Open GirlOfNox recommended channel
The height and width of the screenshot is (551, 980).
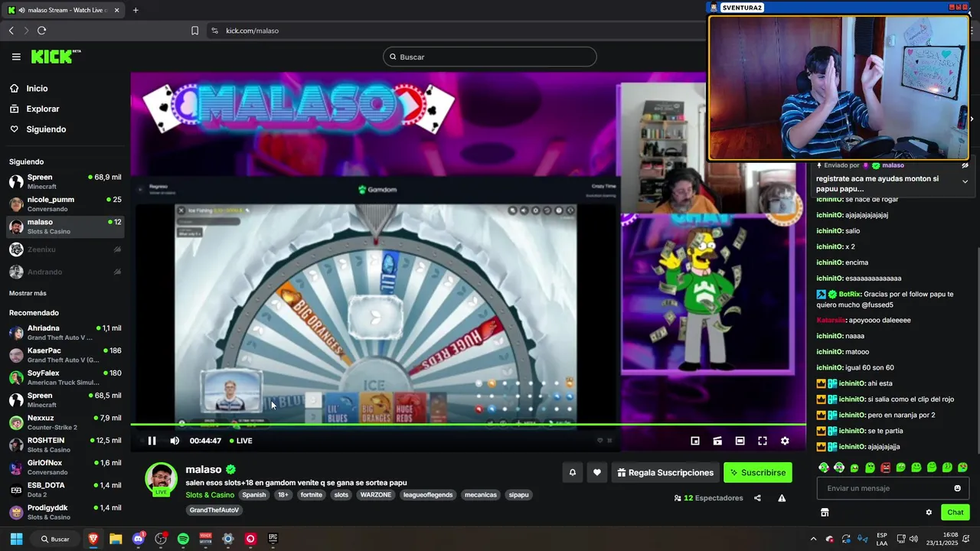point(64,467)
